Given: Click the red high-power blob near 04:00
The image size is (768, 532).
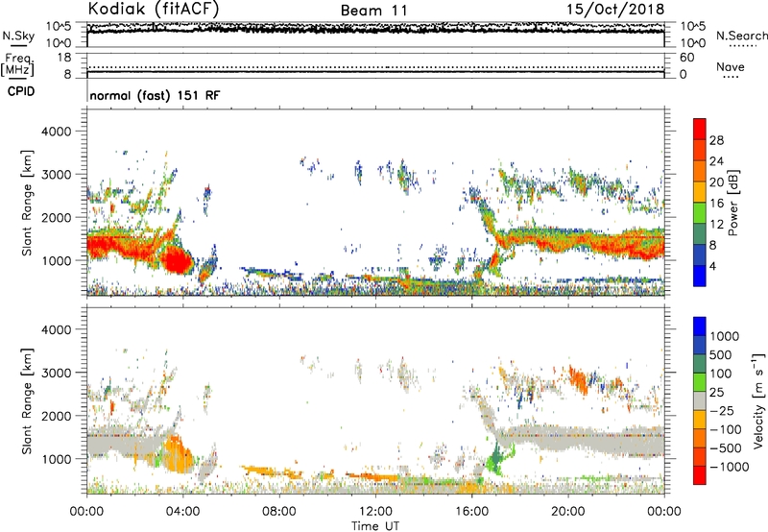Looking at the screenshot, I should coord(178,260).
